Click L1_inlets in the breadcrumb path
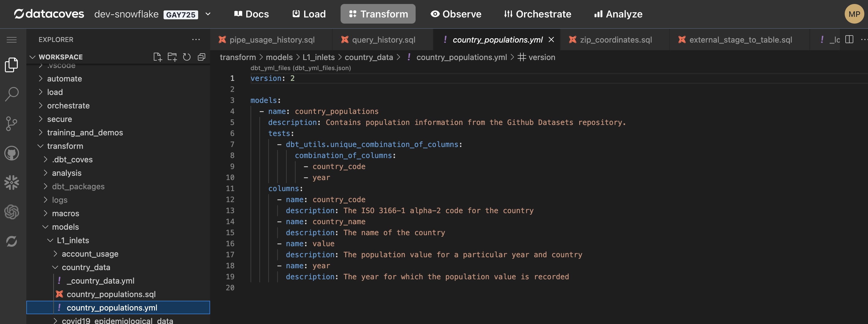The width and height of the screenshot is (868, 324). 319,57
